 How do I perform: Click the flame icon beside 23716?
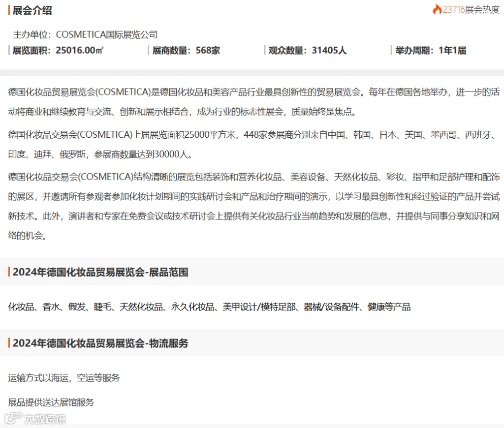tap(437, 9)
